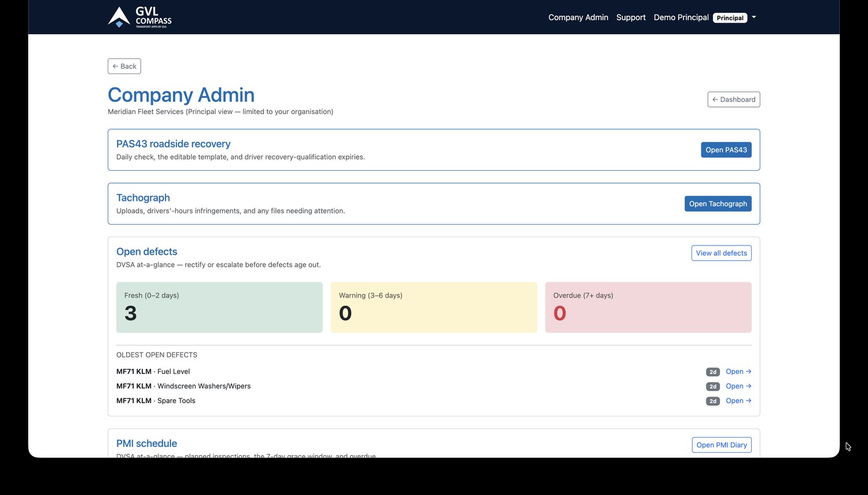Image resolution: width=868 pixels, height=495 pixels.
Task: Click the PMI schedule heading
Action: coord(146,443)
